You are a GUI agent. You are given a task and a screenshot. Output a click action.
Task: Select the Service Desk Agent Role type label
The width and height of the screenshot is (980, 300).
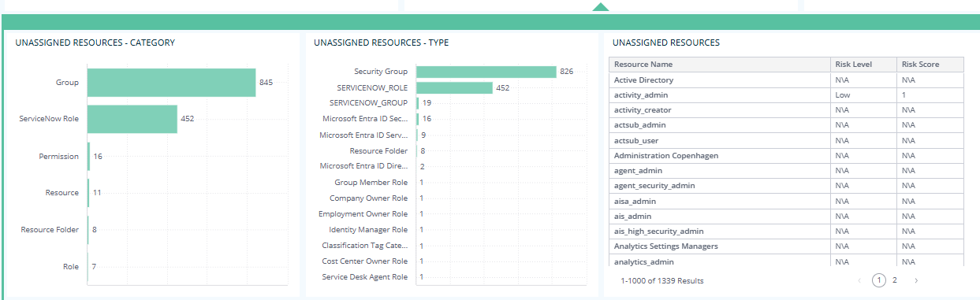point(365,277)
